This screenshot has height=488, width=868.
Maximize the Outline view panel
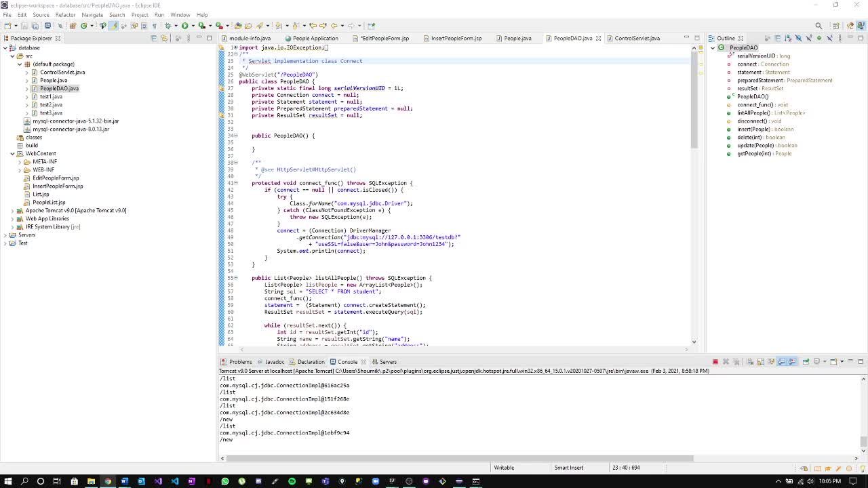pyautogui.click(x=861, y=38)
